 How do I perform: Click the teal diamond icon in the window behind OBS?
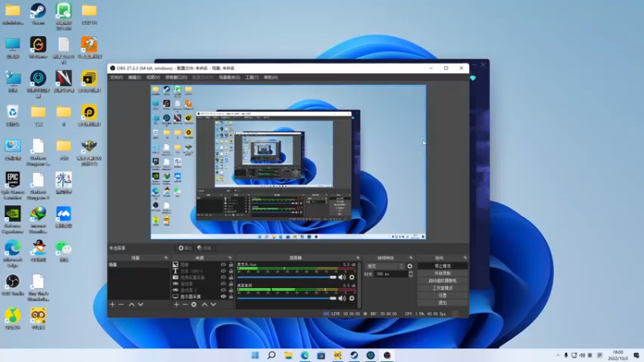[473, 78]
